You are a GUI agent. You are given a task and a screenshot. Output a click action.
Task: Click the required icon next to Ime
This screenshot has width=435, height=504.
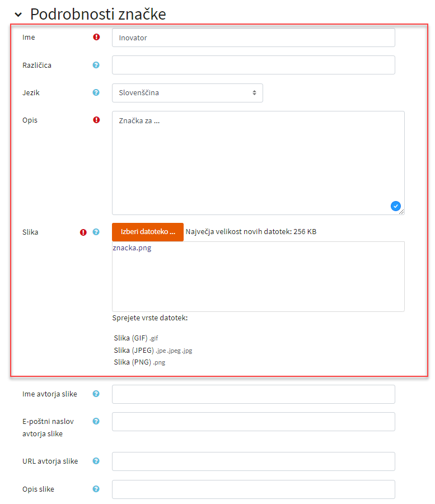point(96,37)
